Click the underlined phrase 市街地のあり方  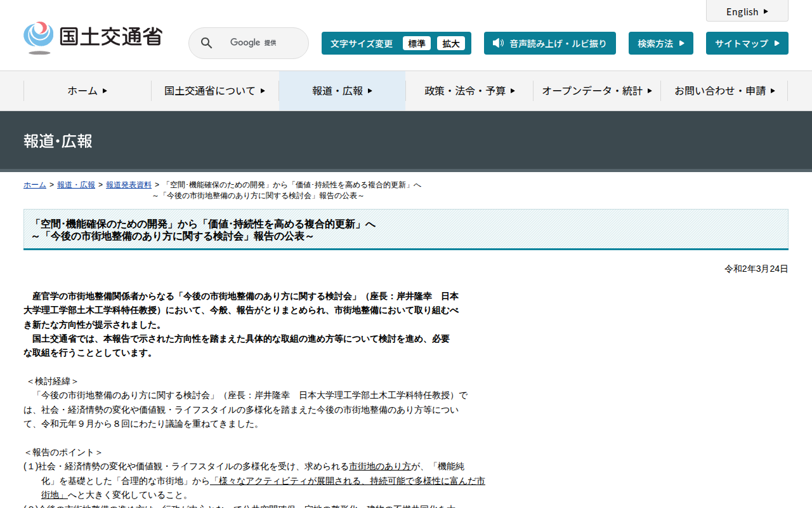pyautogui.click(x=380, y=467)
